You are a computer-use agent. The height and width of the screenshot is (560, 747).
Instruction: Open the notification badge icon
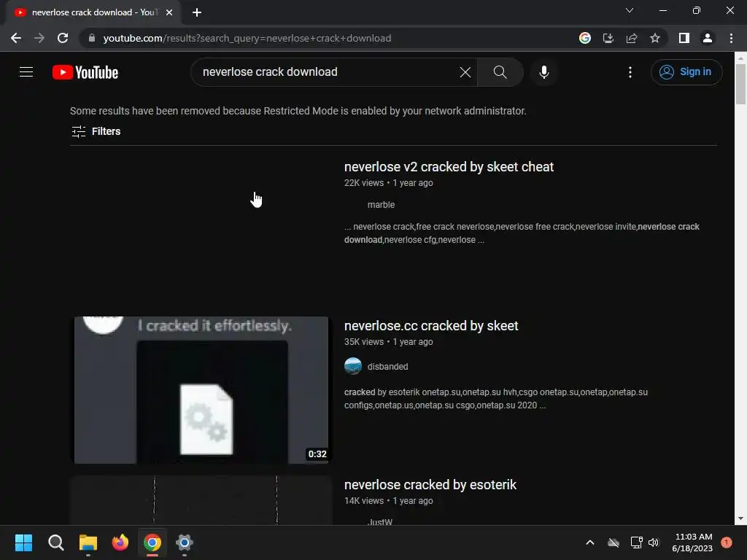(727, 542)
